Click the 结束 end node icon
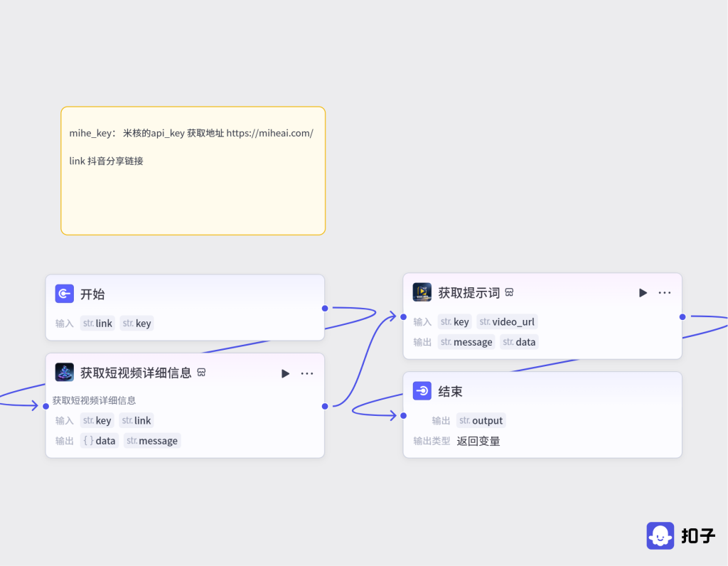 [x=422, y=391]
